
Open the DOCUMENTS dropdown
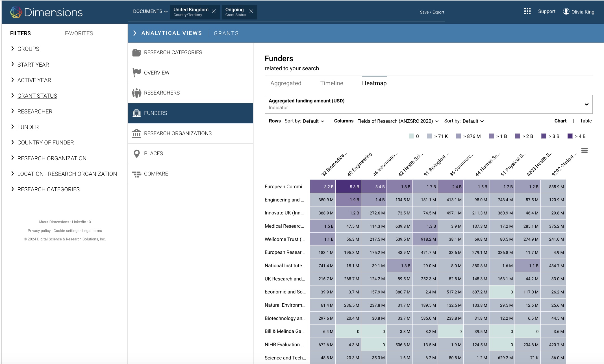150,11
